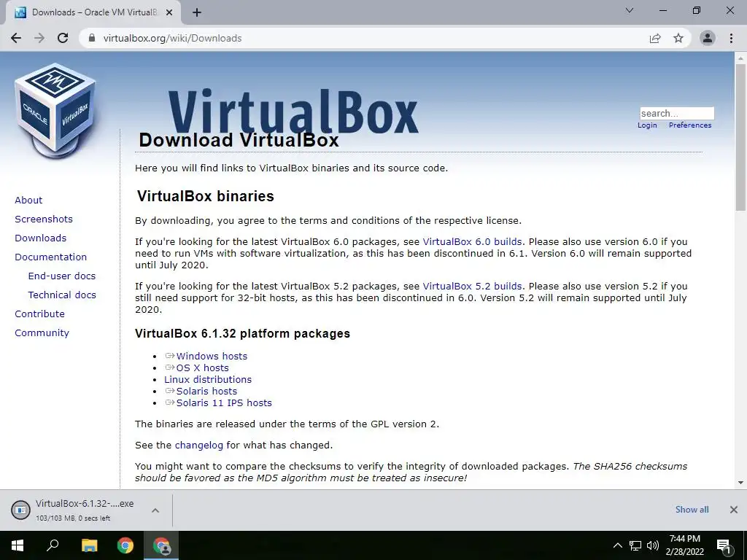The height and width of the screenshot is (560, 747).
Task: Share this page using the share icon
Action: click(655, 38)
